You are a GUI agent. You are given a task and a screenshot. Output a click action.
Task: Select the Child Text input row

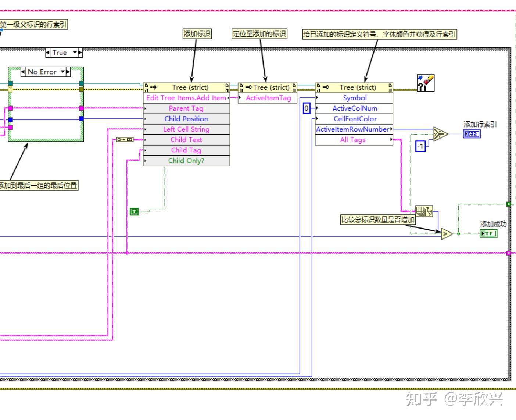[186, 140]
